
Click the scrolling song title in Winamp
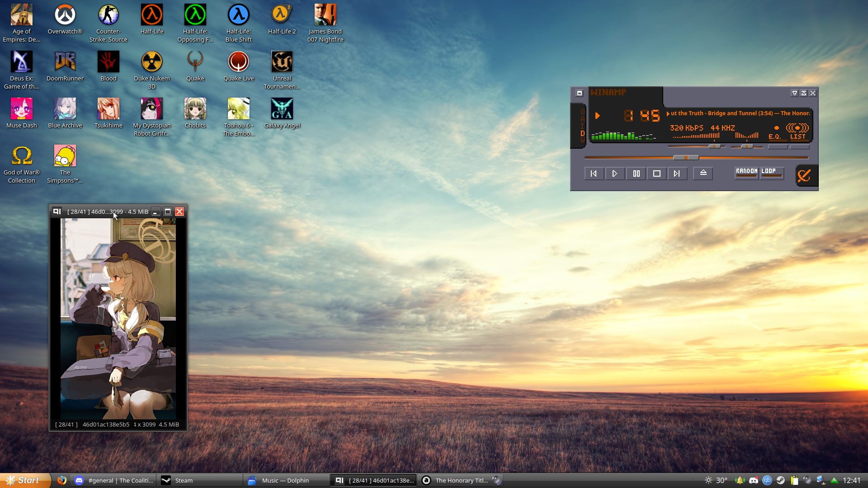coord(740,113)
